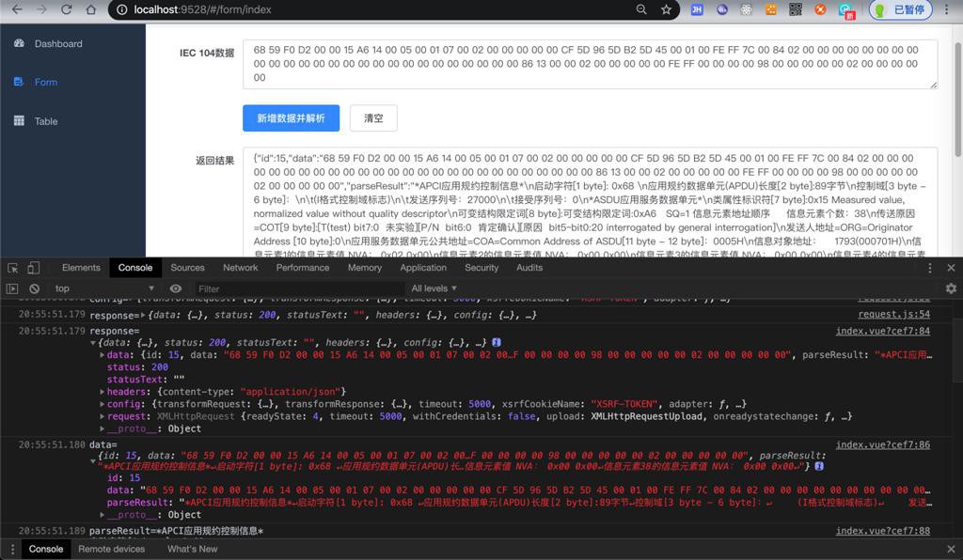Screen dimensions: 963x560
Task: Expand the config property
Action: 102,404
